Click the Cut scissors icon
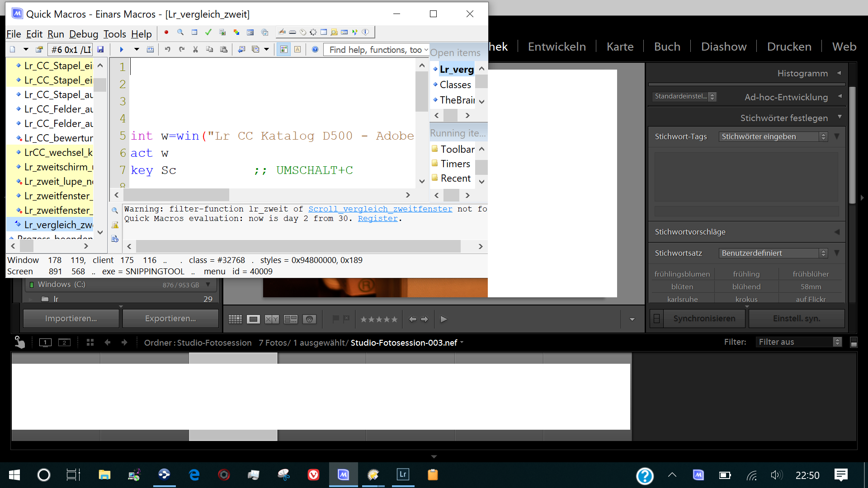 (x=195, y=49)
